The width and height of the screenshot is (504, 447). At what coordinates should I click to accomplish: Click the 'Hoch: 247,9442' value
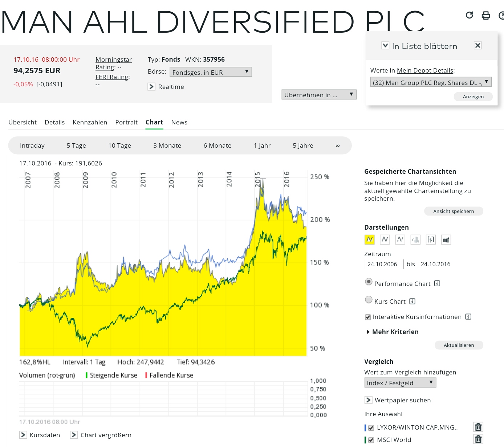[x=141, y=362]
